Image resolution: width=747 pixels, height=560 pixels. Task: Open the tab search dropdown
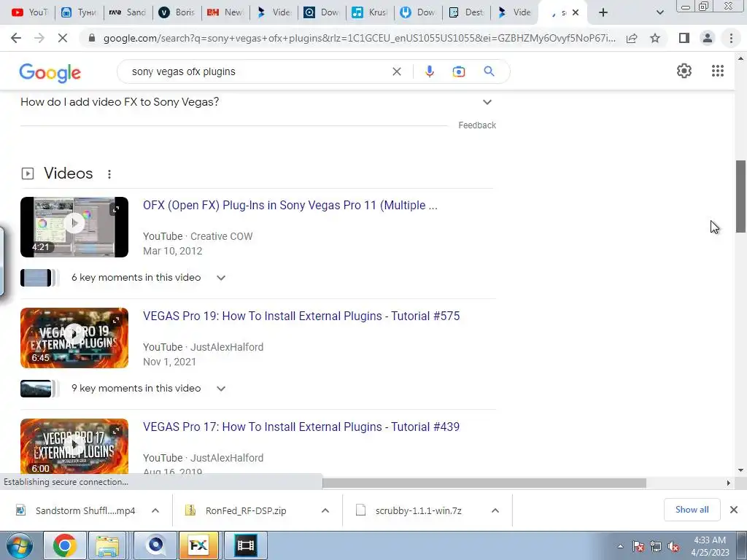point(659,12)
